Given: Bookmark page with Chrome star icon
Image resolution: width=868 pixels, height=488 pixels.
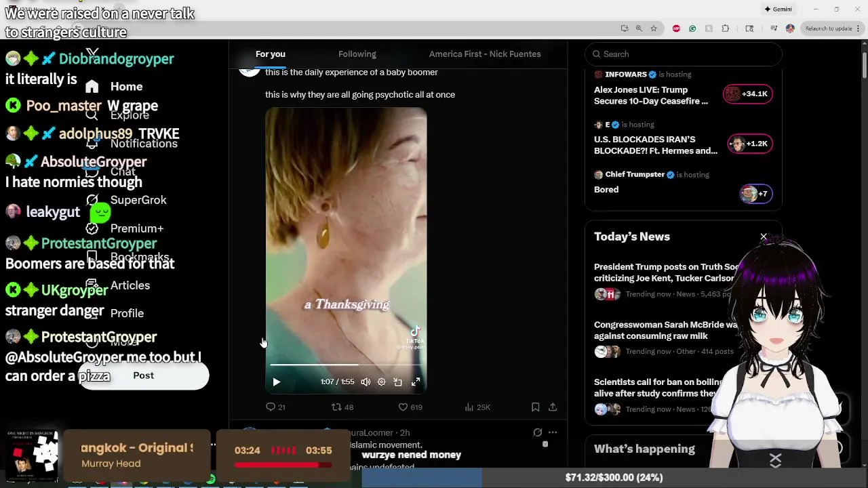Looking at the screenshot, I should pyautogui.click(x=654, y=28).
